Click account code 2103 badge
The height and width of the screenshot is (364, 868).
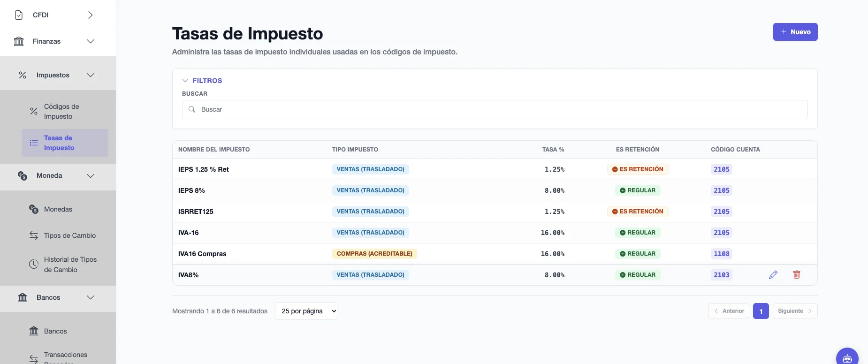click(722, 275)
